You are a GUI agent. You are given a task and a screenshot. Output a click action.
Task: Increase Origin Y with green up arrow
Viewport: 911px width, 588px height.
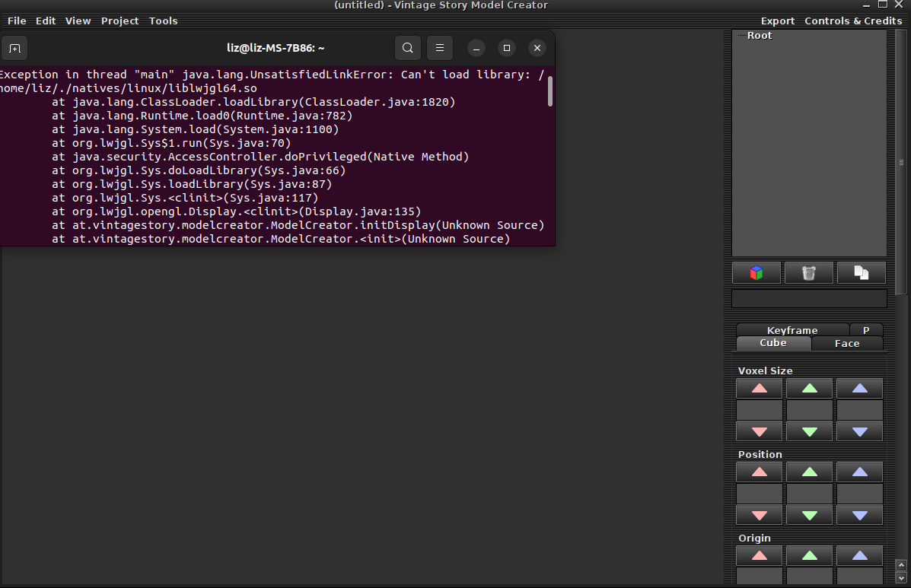coord(809,555)
